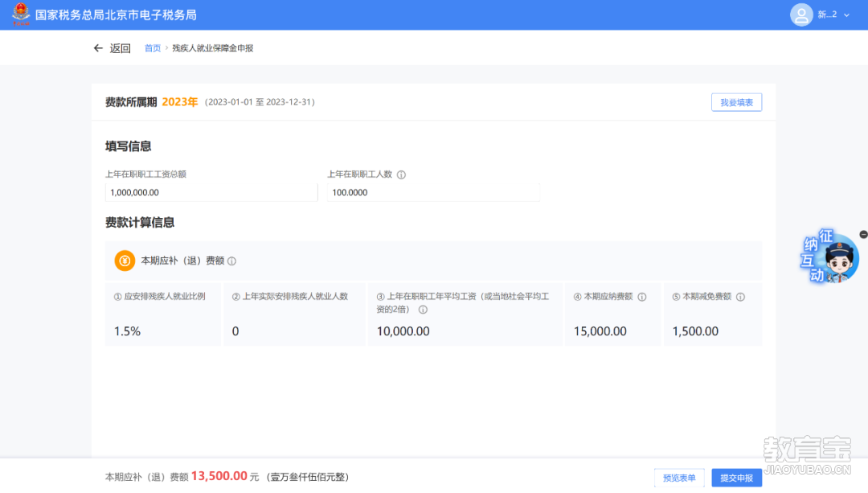Screen dimensions: 868x493
Task: Click the 上年实际安排残疾人就业人数 value 0
Action: (235, 331)
